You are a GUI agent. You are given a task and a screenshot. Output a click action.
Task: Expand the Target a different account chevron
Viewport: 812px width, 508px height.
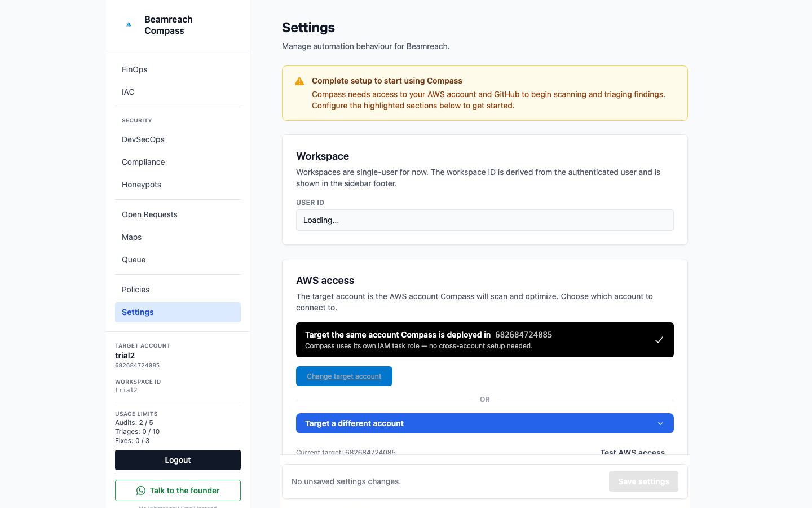[660, 424]
